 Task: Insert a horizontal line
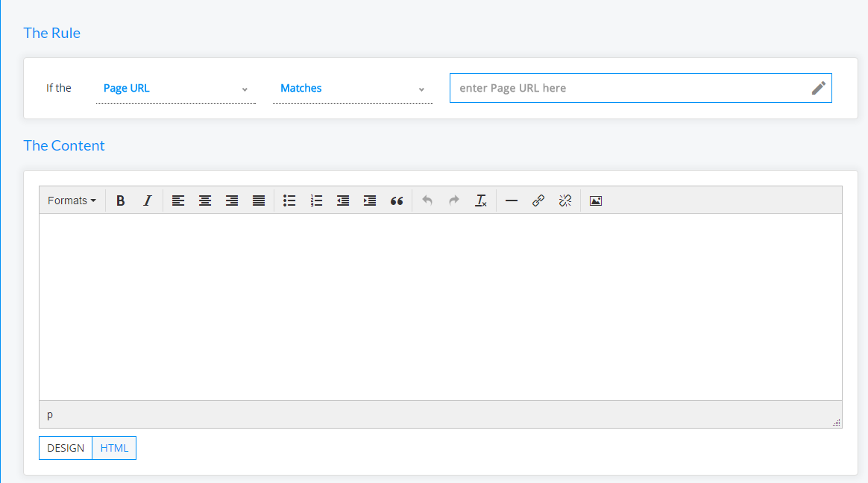point(512,201)
